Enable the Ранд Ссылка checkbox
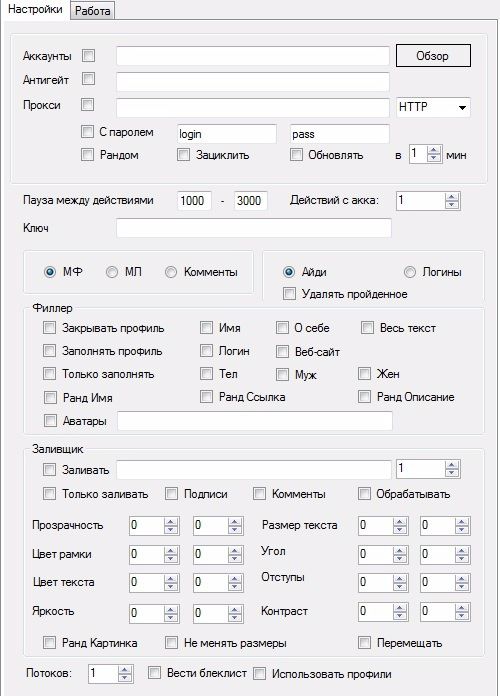Screen dimensions: 500x696 tap(206, 396)
